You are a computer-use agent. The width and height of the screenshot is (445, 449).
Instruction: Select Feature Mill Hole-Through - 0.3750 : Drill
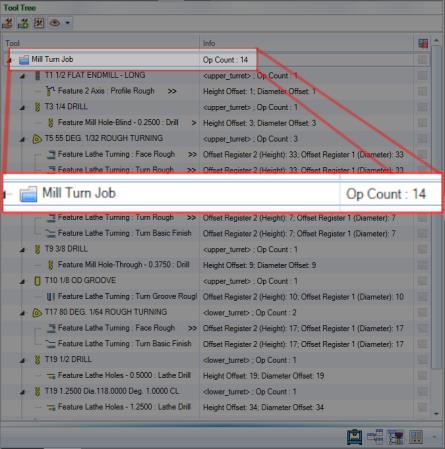[x=123, y=265]
